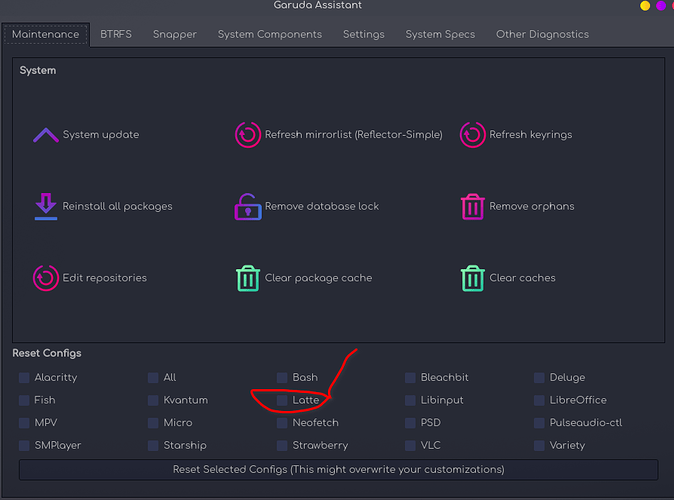View the Other Diagnostics tab
Image resolution: width=674 pixels, height=500 pixels.
tap(542, 34)
